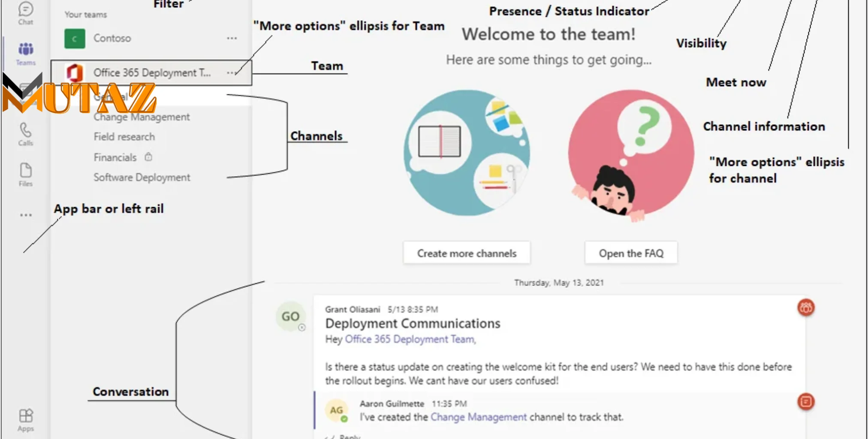Click the 5/13 8:35 PM timestamp
This screenshot has width=868, height=439.
(413, 310)
